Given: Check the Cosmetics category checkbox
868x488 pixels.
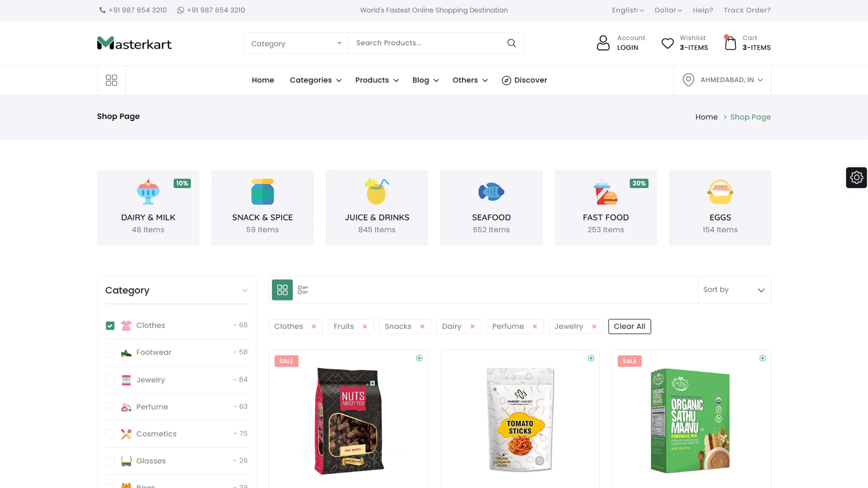Looking at the screenshot, I should [110, 434].
